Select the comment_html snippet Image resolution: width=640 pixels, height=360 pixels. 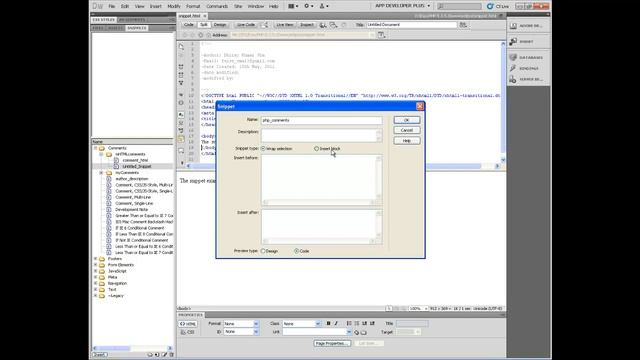pyautogui.click(x=135, y=160)
